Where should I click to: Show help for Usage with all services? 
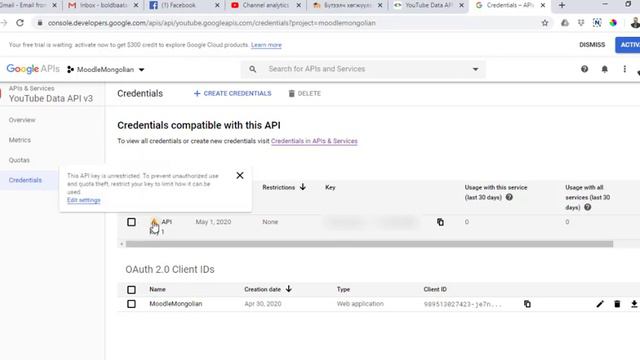(x=587, y=207)
